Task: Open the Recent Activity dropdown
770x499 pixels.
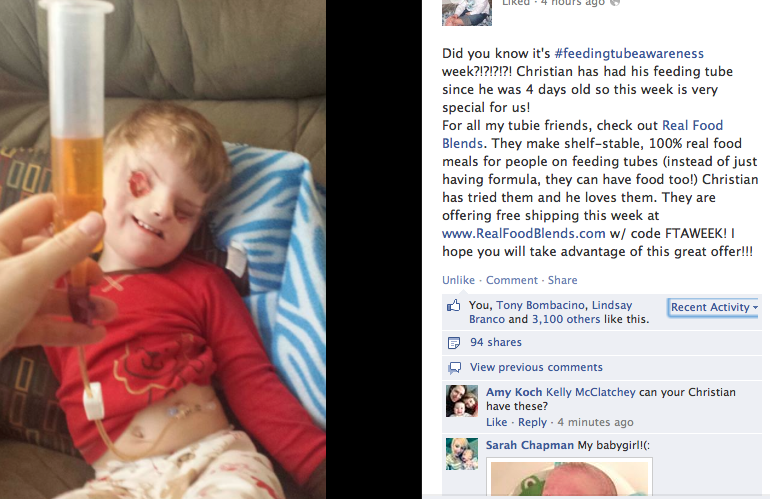Action: [714, 307]
